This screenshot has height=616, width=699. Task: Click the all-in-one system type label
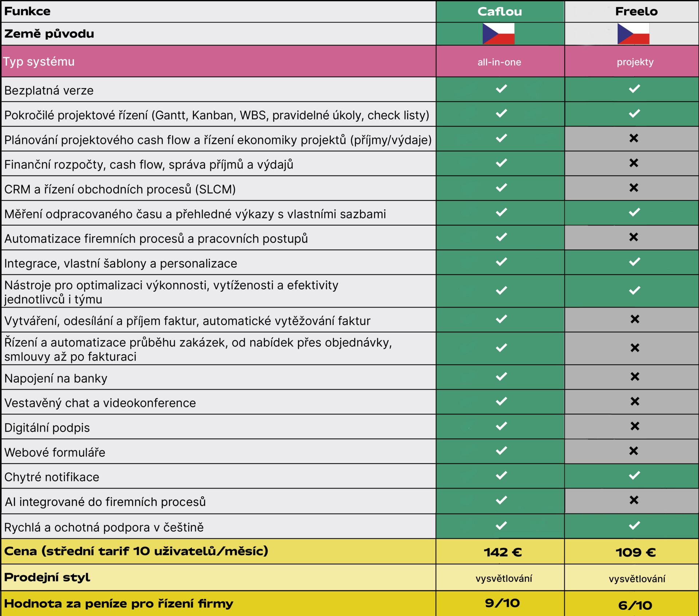pos(499,62)
